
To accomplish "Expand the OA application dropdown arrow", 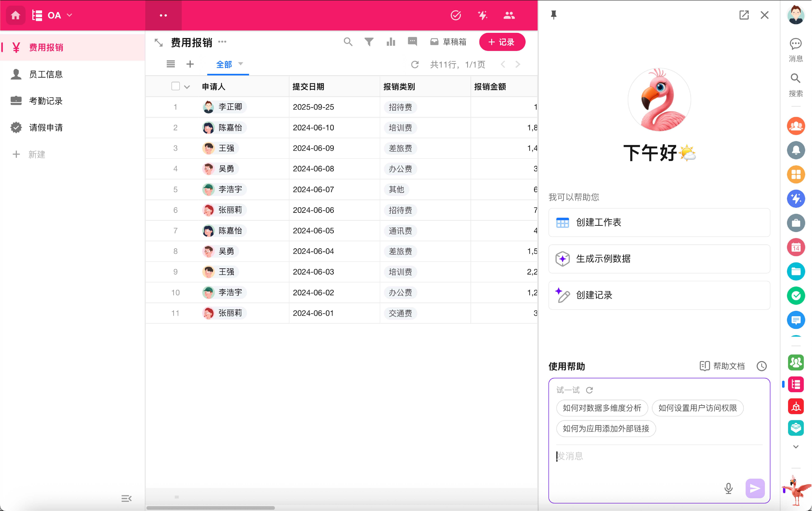I will point(70,15).
